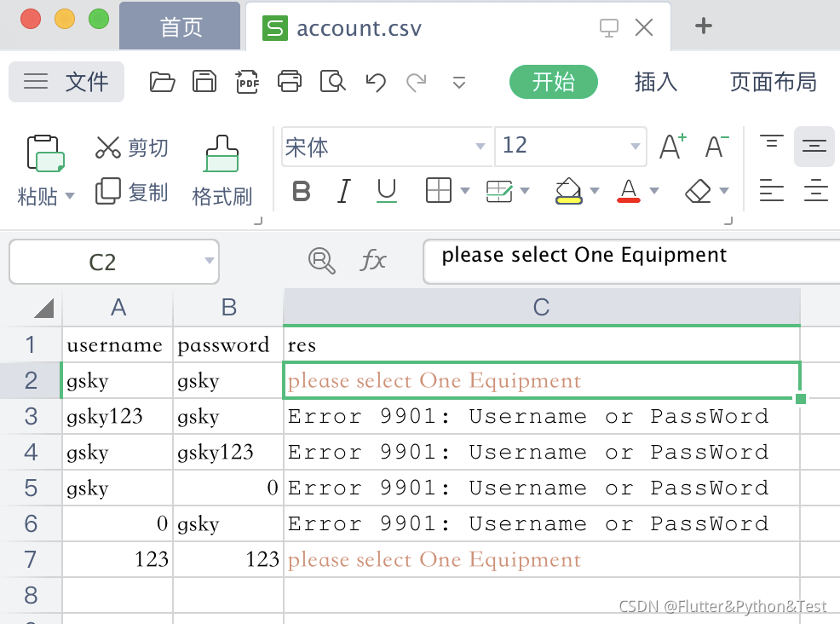Toggle middle vertical alignment
840x624 pixels.
pyautogui.click(x=814, y=147)
